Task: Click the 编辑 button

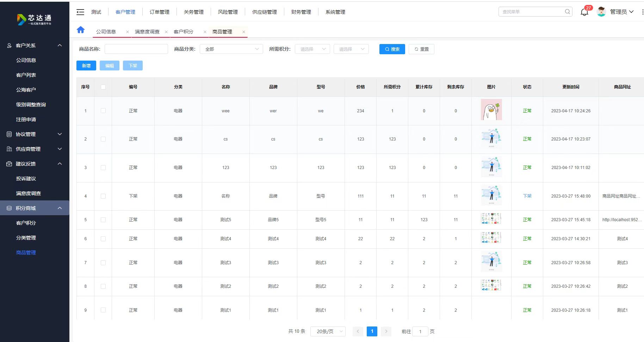Action: click(110, 66)
